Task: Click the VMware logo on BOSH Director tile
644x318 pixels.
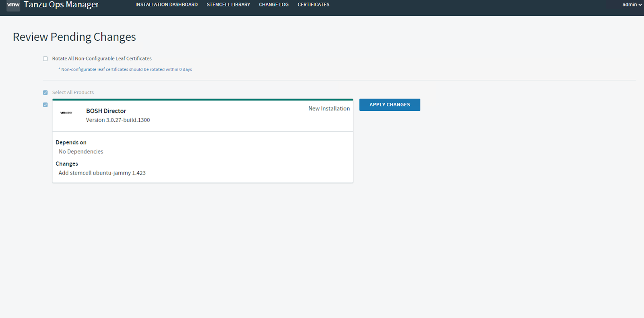Action: coord(66,112)
